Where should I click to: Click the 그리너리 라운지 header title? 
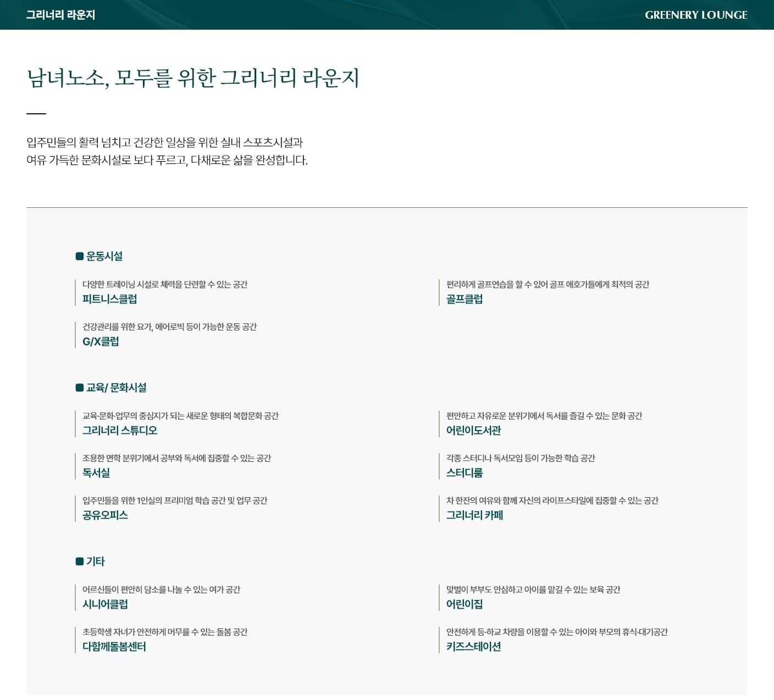(x=60, y=15)
